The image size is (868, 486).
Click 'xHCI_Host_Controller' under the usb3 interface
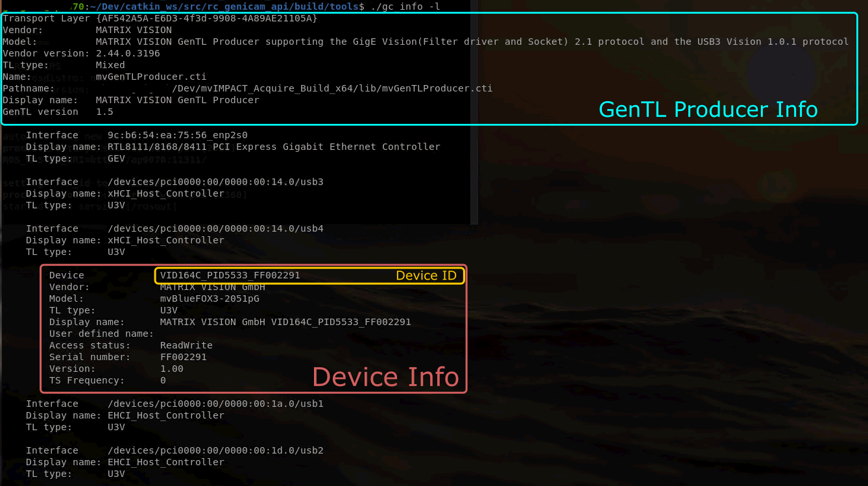pyautogui.click(x=166, y=193)
